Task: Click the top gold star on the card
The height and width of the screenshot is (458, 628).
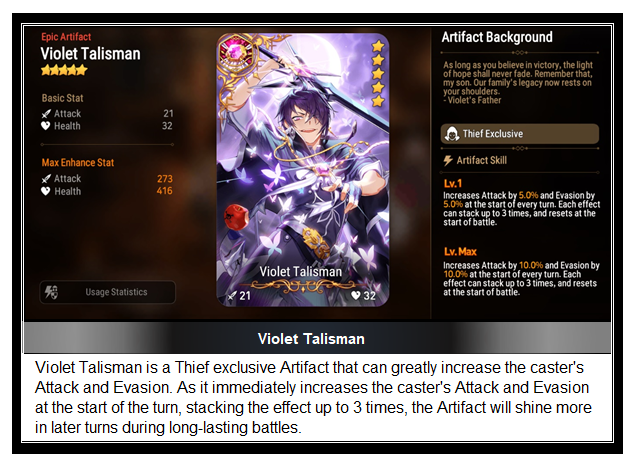Action: pyautogui.click(x=378, y=46)
